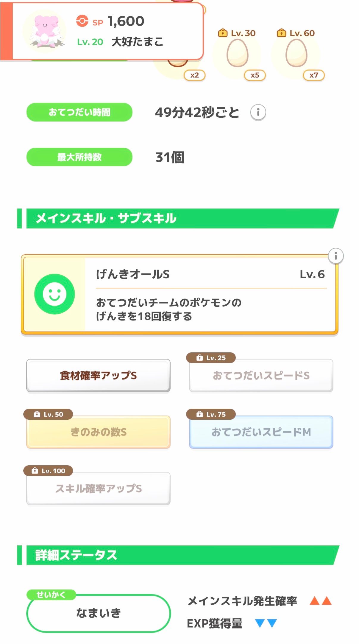Select locked おてつだいスピードM sub skill

pyautogui.click(x=261, y=432)
